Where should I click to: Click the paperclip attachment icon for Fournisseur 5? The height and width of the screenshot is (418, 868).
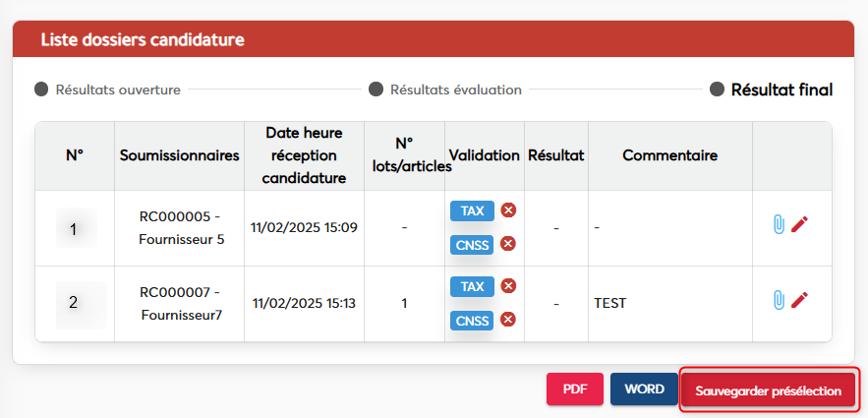pyautogui.click(x=779, y=224)
